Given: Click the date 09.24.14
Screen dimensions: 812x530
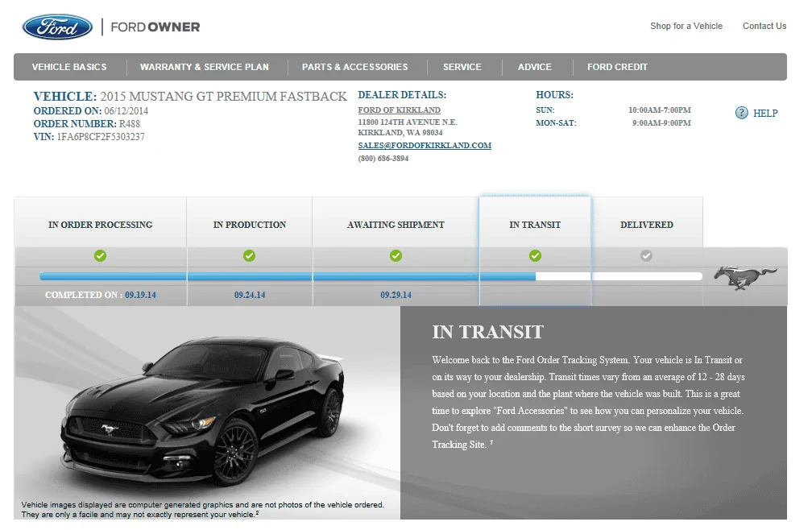Looking at the screenshot, I should point(250,295).
